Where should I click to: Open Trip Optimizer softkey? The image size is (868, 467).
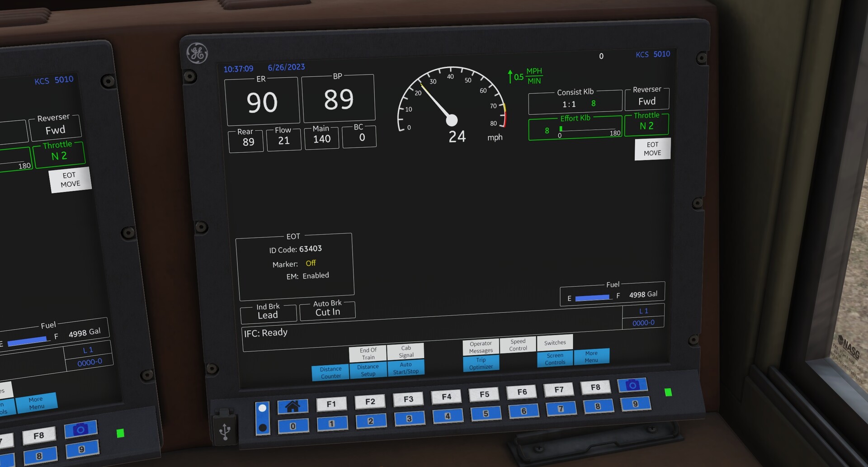(x=481, y=363)
